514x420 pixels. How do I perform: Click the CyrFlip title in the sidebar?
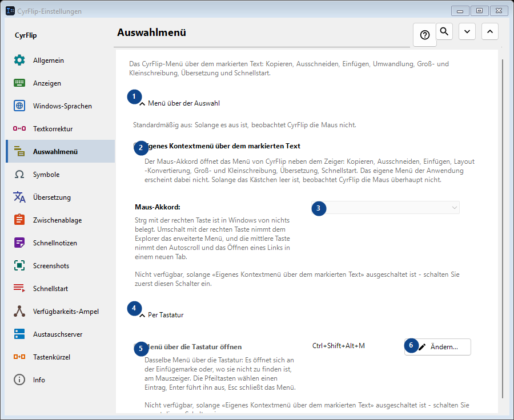coord(26,35)
